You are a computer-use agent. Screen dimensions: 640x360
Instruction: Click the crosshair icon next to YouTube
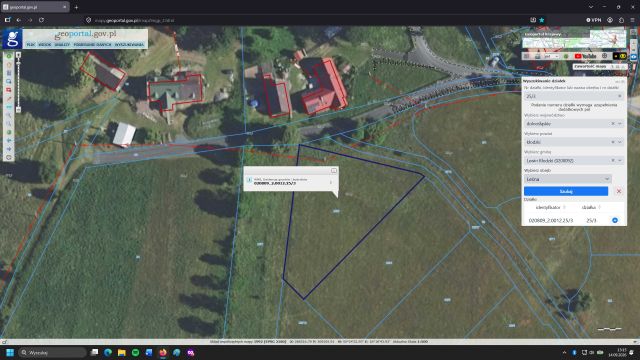[604, 56]
